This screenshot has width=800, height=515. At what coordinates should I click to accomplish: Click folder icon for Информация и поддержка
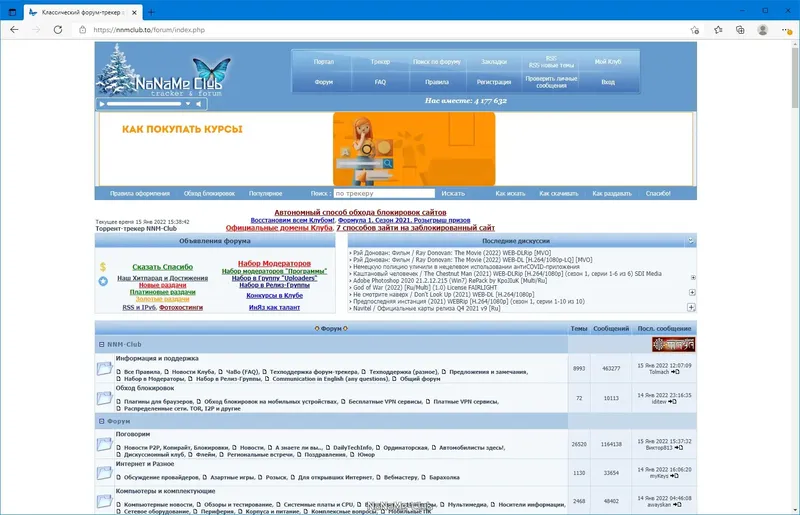coord(105,369)
